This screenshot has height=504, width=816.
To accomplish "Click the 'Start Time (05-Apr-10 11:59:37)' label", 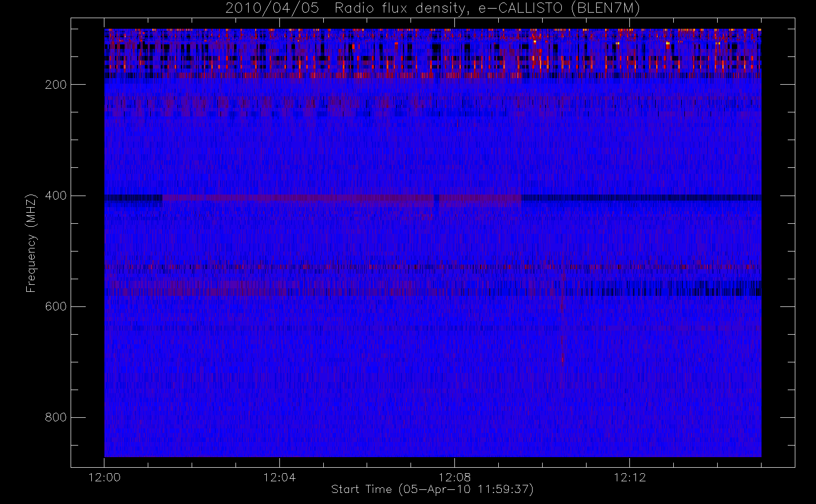I will pos(432,489).
